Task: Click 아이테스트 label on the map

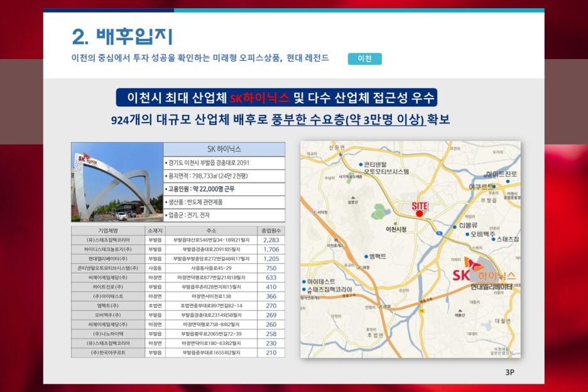Action: tap(322, 281)
